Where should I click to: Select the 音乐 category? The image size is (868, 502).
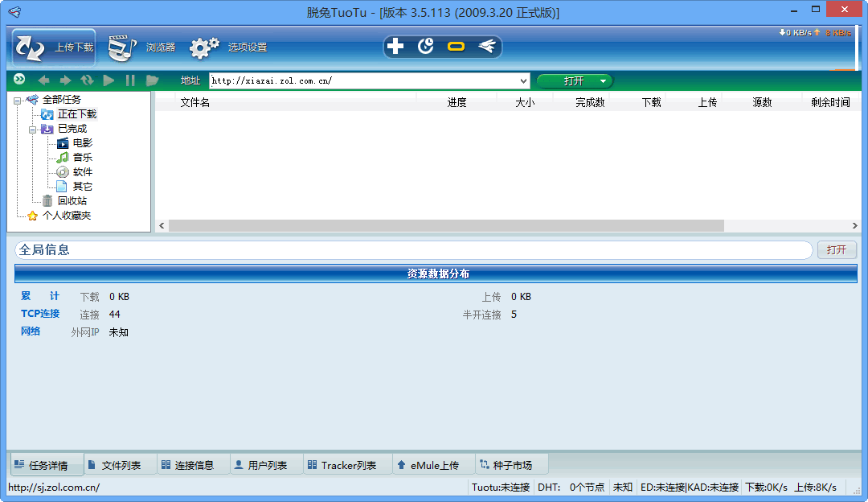(x=83, y=158)
